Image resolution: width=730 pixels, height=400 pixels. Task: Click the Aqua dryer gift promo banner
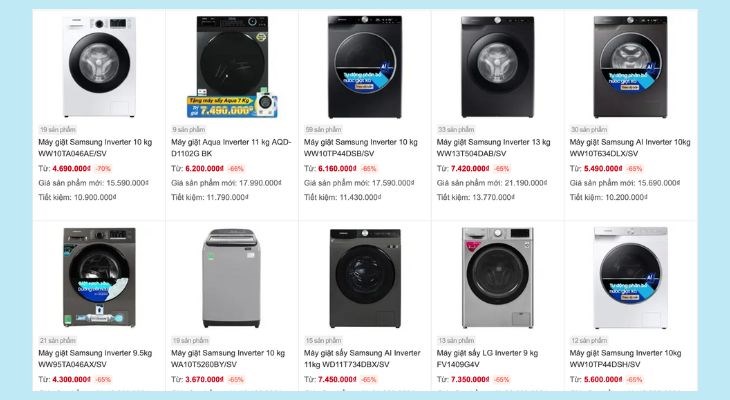[232, 106]
